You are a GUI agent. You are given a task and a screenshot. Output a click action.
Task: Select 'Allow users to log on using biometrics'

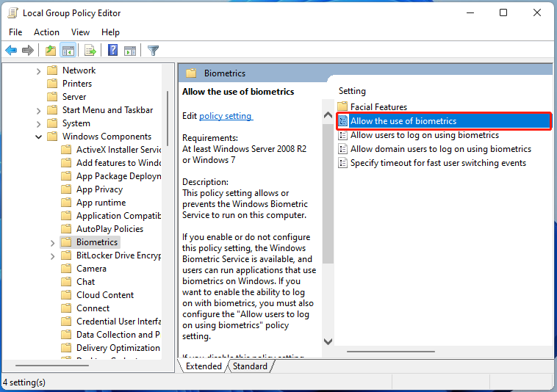424,135
